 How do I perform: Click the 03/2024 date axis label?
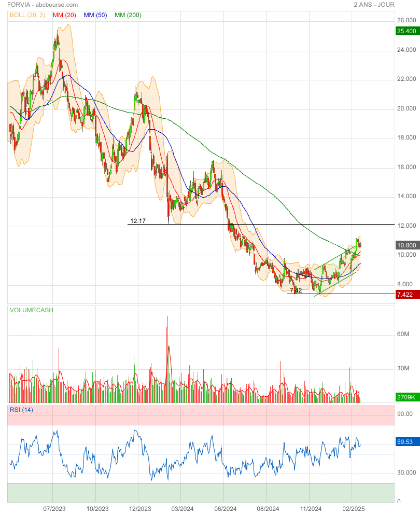183,509
